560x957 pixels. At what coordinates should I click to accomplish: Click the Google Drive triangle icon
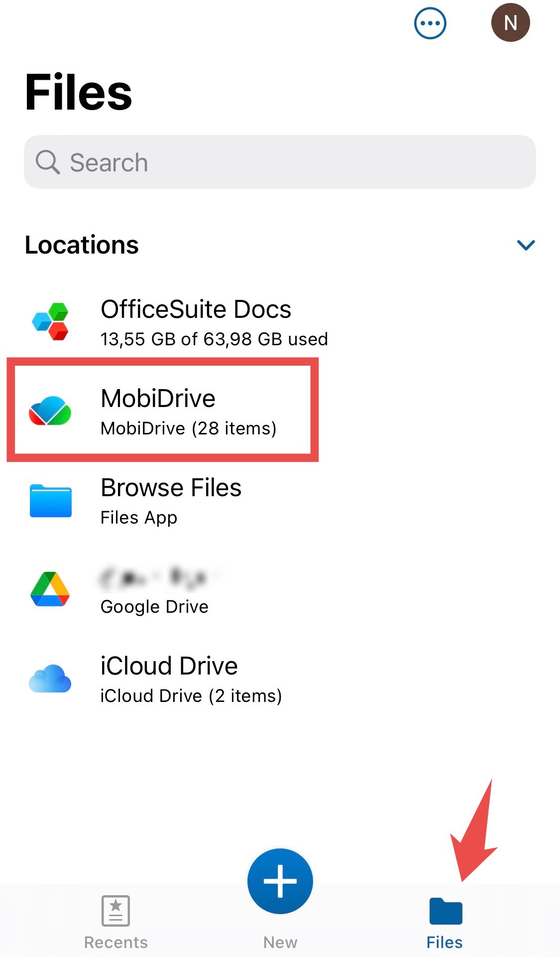tap(50, 589)
